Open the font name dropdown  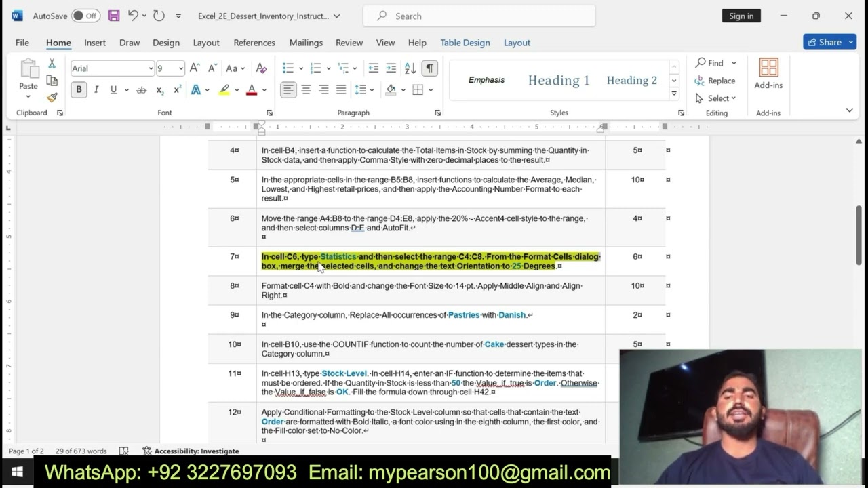click(x=151, y=68)
